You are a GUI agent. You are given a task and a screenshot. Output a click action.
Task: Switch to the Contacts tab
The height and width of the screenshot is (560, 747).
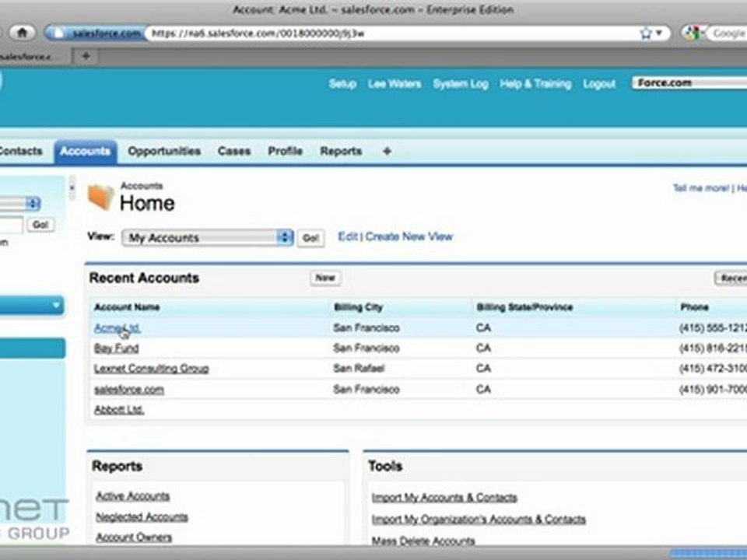coord(20,152)
